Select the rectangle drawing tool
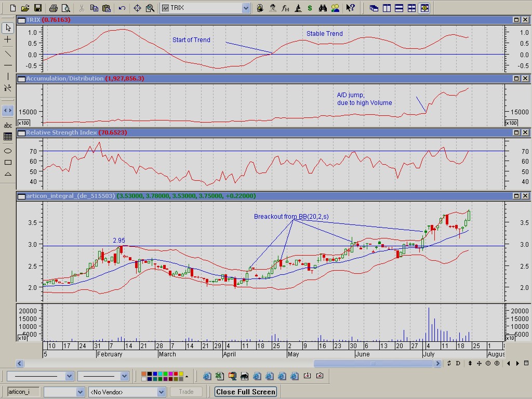Screen dimensions: 532x399 (8, 162)
